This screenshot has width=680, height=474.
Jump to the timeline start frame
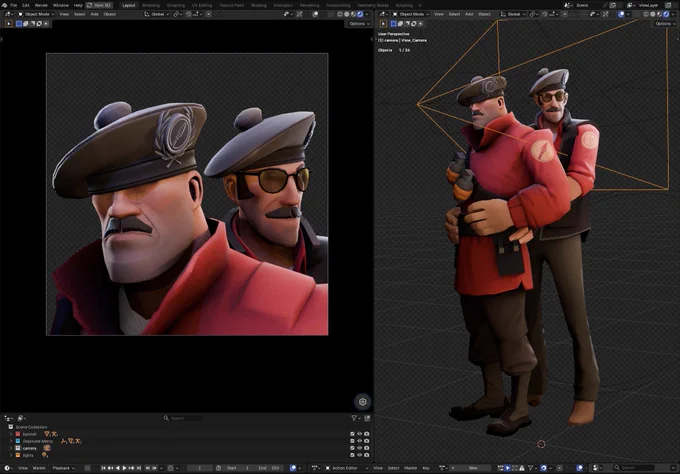(x=104, y=468)
